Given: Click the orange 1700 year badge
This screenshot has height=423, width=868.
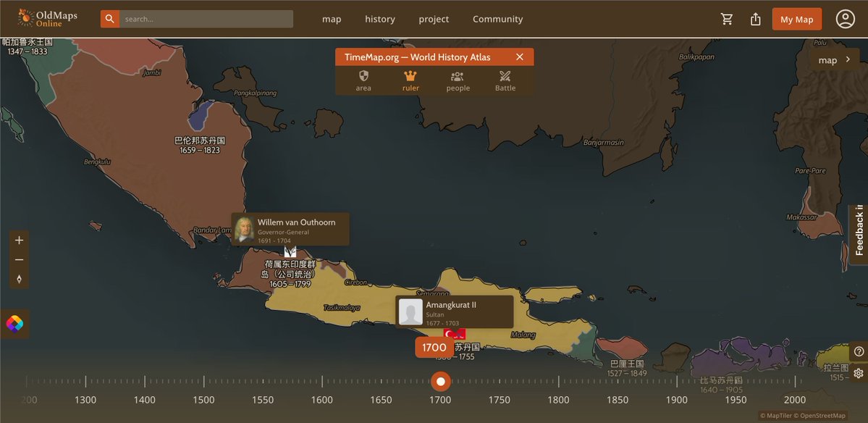Looking at the screenshot, I should pyautogui.click(x=434, y=347).
